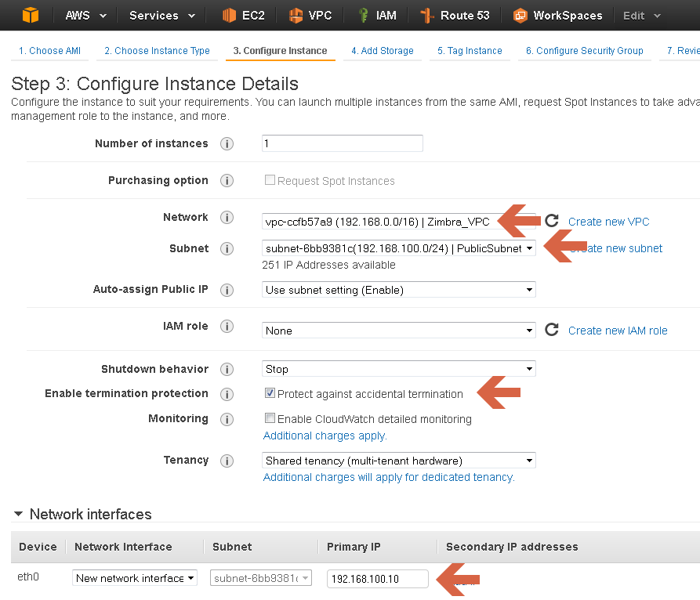Screen dimensions: 700x600
Task: Show info for Shutdown behavior
Action: (x=227, y=370)
